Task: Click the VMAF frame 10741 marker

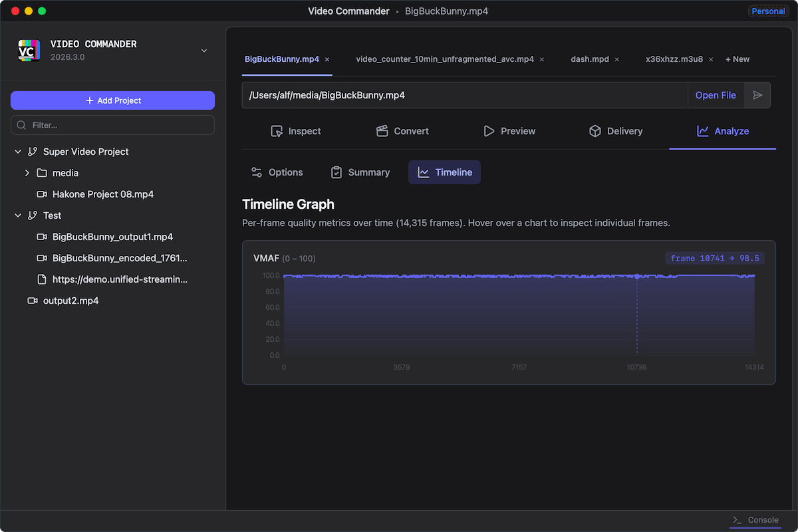Action: 637,277
